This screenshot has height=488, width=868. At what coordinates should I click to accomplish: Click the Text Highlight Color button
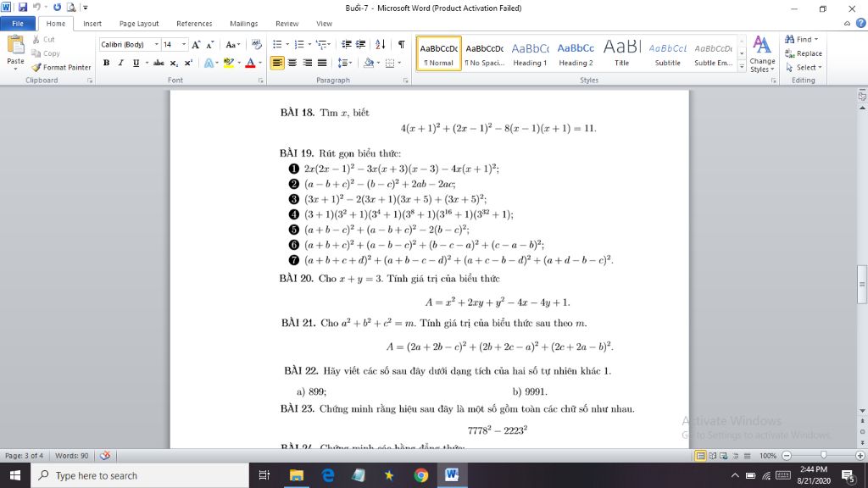(228, 63)
